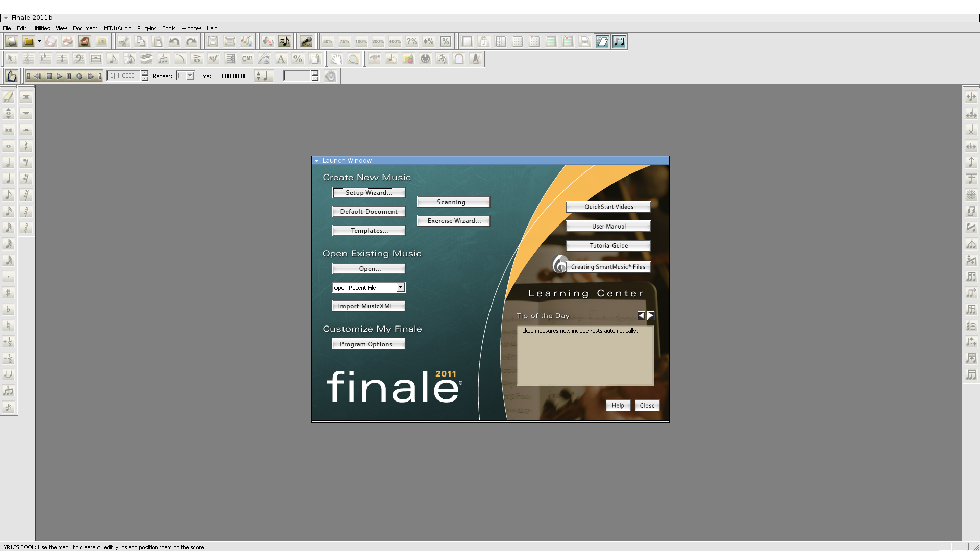Expand the Repeat count dropdown
The width and height of the screenshot is (980, 551).
190,76
